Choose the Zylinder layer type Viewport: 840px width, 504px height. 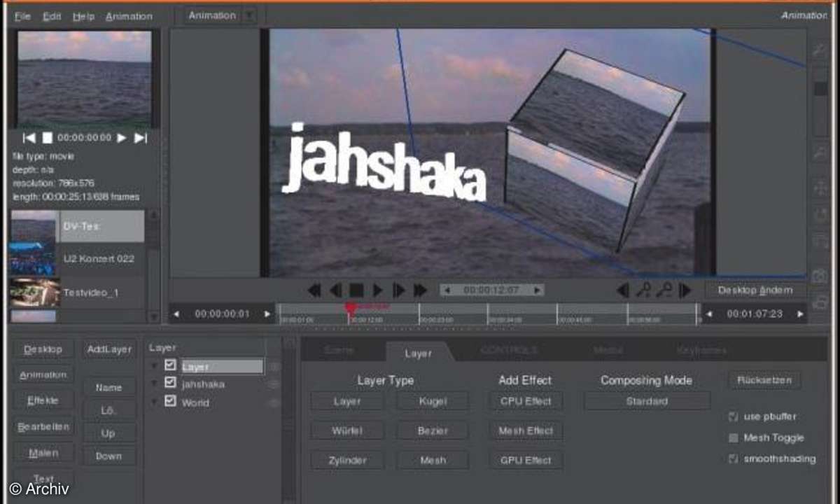(347, 461)
